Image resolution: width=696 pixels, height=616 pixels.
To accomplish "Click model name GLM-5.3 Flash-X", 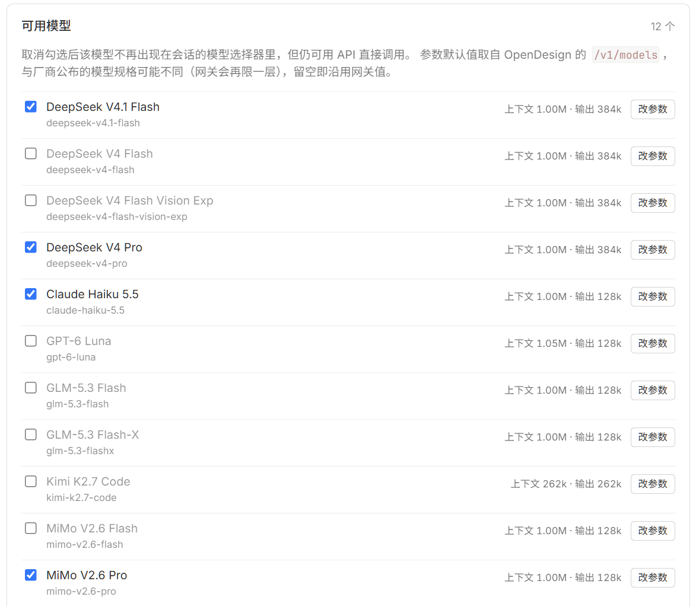I will [x=93, y=435].
